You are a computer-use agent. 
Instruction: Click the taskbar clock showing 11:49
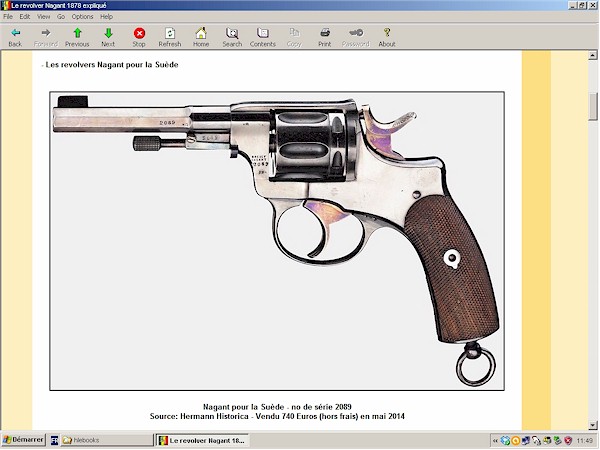(x=584, y=441)
